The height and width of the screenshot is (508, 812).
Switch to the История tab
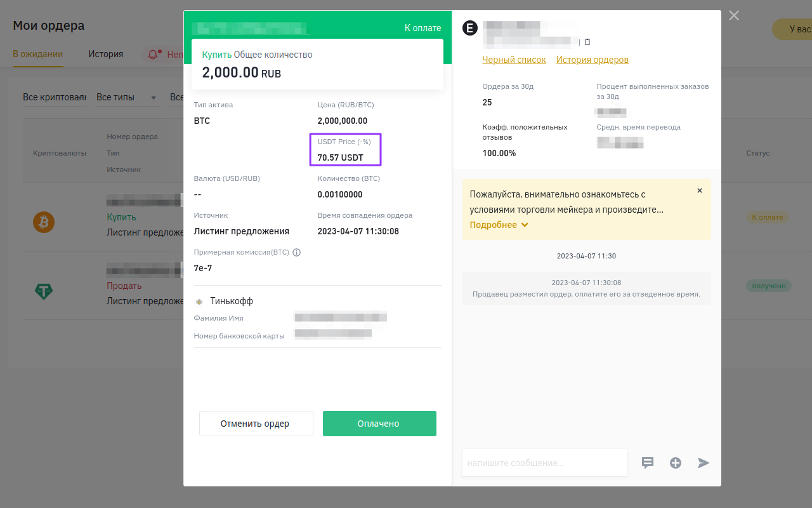pos(106,55)
